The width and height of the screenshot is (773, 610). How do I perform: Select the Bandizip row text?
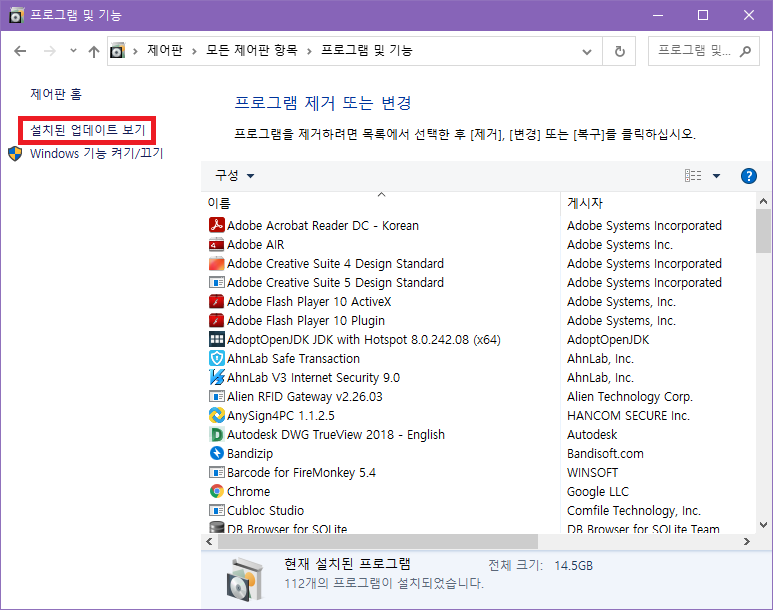[250, 454]
